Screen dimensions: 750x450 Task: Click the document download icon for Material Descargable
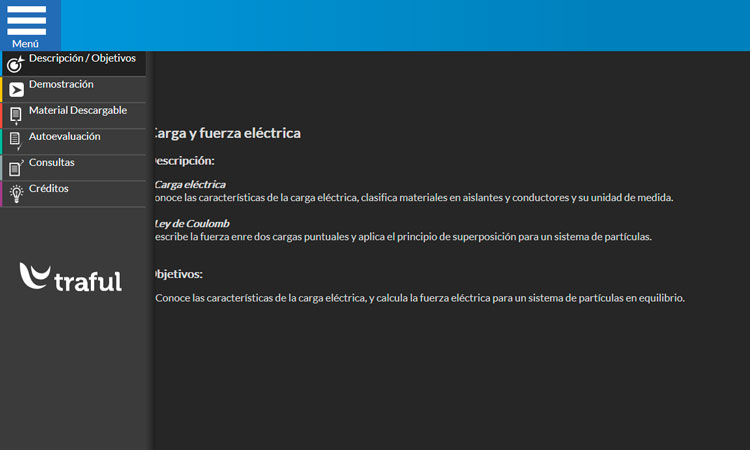pyautogui.click(x=16, y=116)
